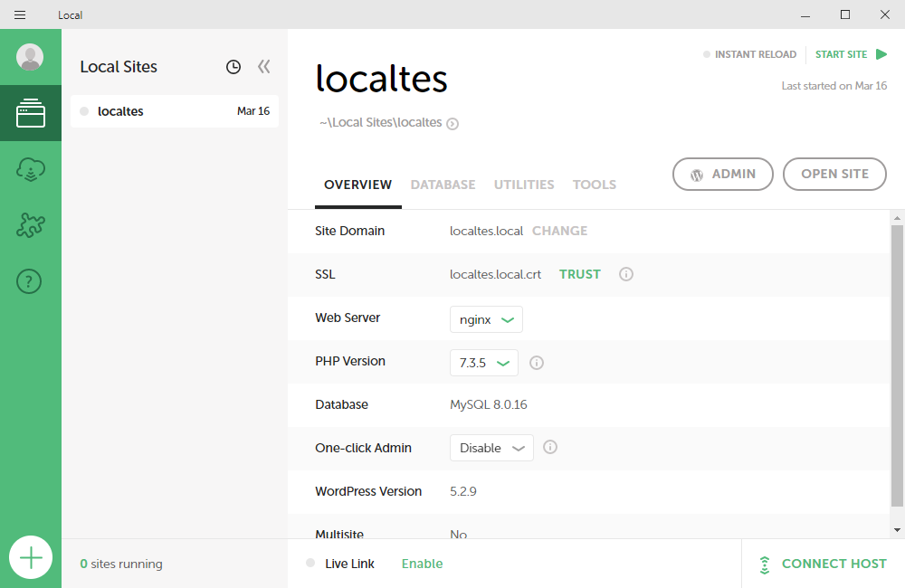
Task: Open the Help question mark icon
Action: [30, 282]
